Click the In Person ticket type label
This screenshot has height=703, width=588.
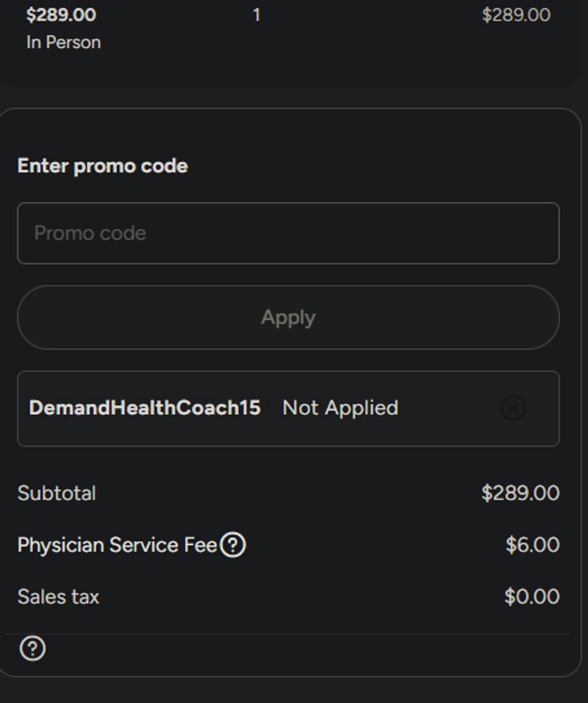point(63,43)
